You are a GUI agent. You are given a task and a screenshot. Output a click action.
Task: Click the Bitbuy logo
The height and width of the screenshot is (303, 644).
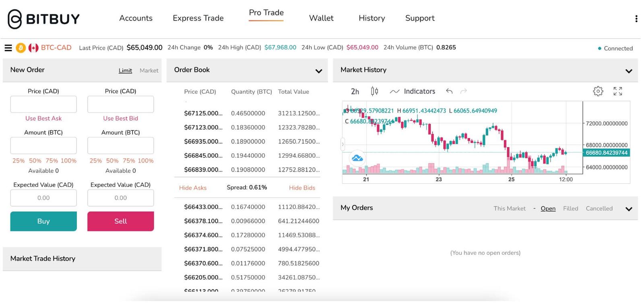(43, 19)
